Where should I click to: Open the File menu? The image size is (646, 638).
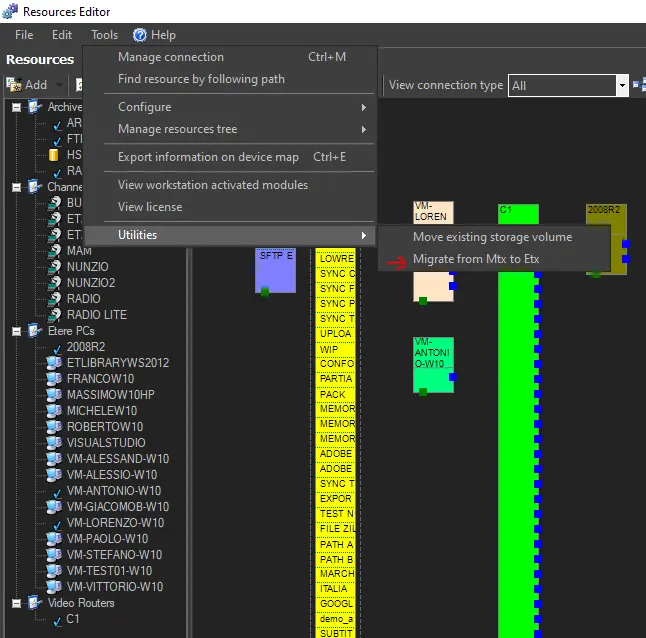pos(24,35)
